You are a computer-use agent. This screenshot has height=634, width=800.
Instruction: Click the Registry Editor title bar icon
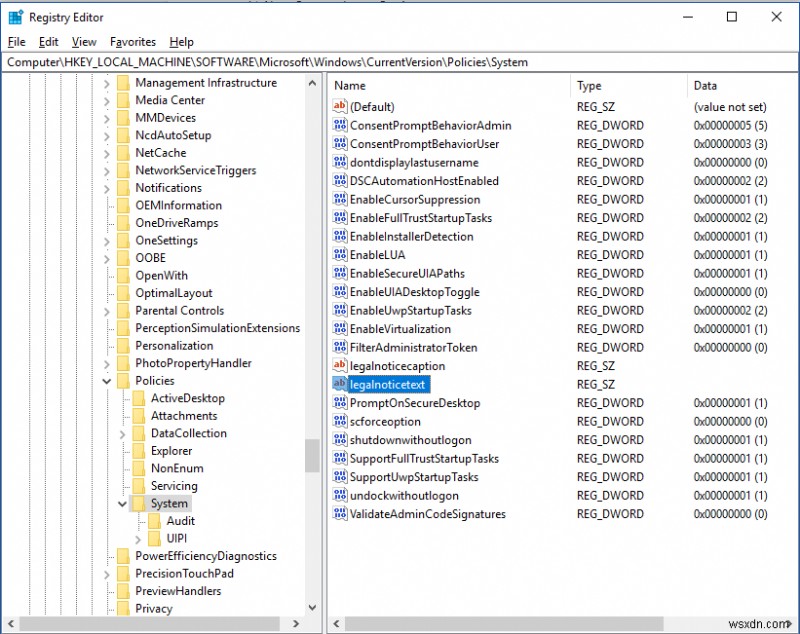[14, 17]
